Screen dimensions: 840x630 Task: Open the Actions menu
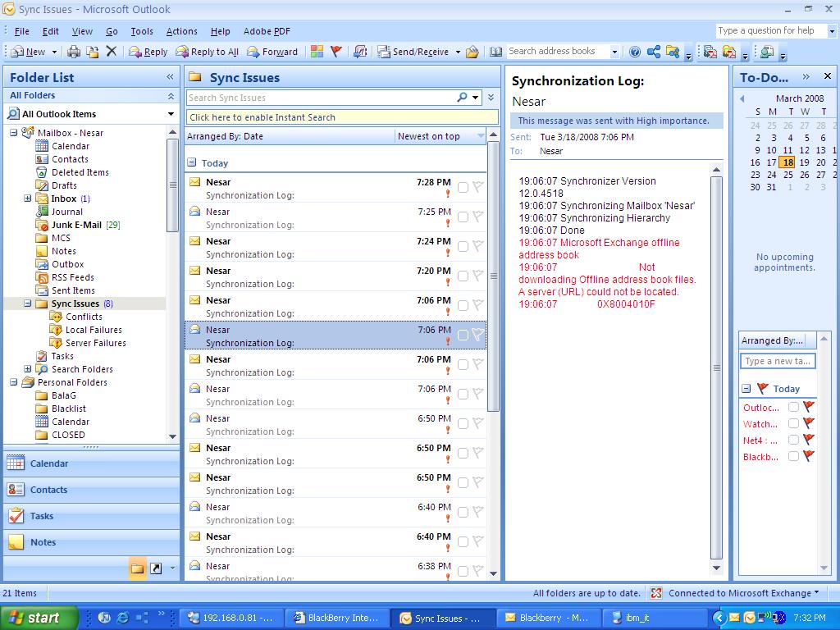tap(181, 31)
